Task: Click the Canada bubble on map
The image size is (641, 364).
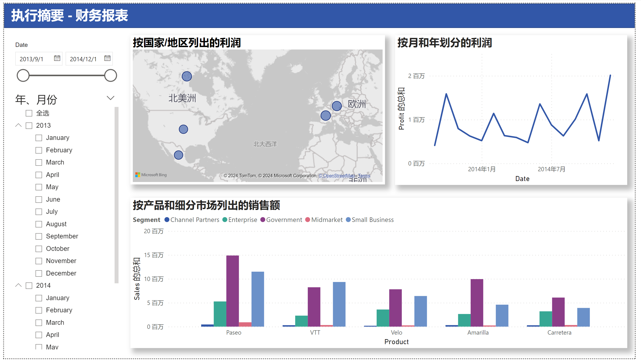Action: [x=187, y=76]
